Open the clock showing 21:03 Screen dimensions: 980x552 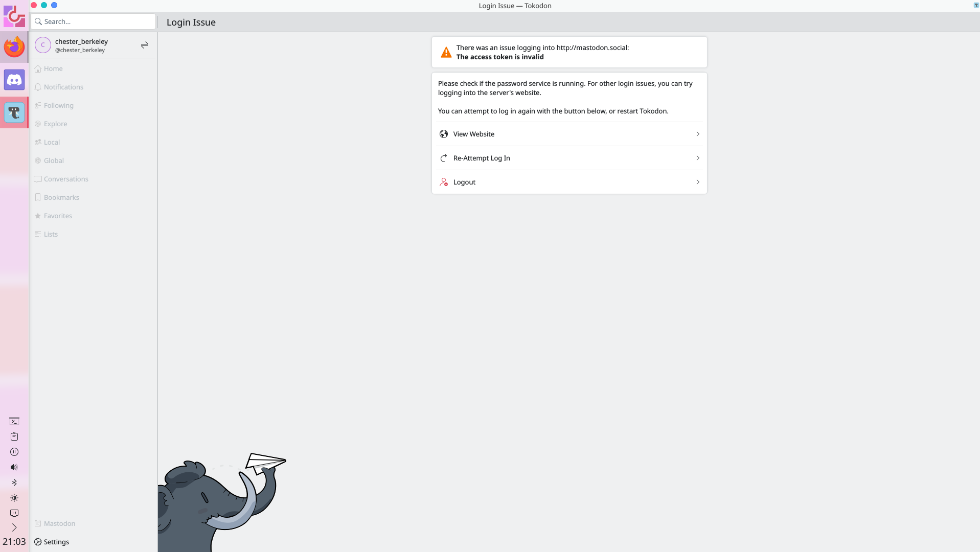point(14,542)
